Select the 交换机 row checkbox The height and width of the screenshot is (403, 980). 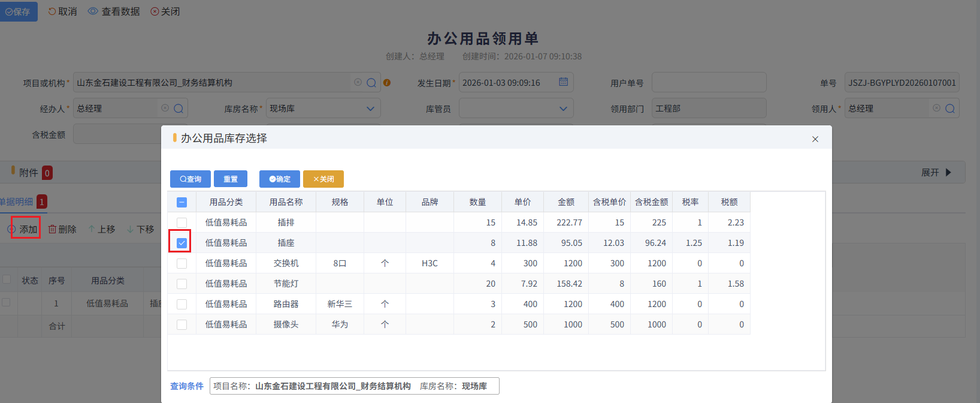click(x=182, y=263)
